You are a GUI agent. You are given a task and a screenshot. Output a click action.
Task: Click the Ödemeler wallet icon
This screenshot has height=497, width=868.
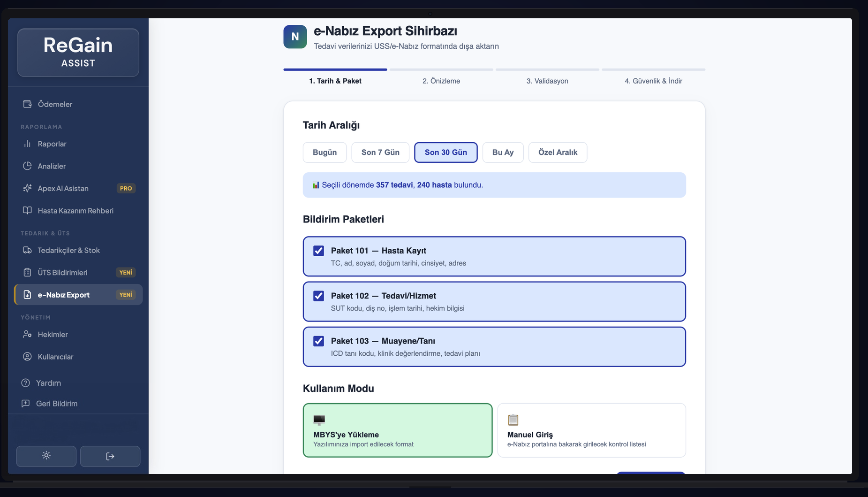click(27, 104)
